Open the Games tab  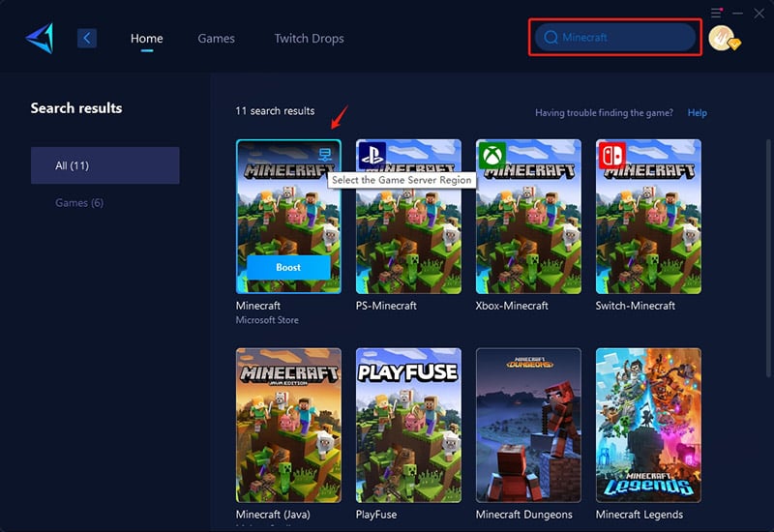[x=216, y=39]
